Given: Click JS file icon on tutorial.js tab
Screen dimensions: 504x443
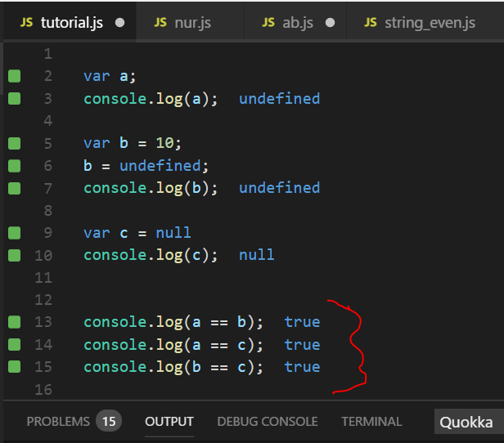Looking at the screenshot, I should click(26, 22).
